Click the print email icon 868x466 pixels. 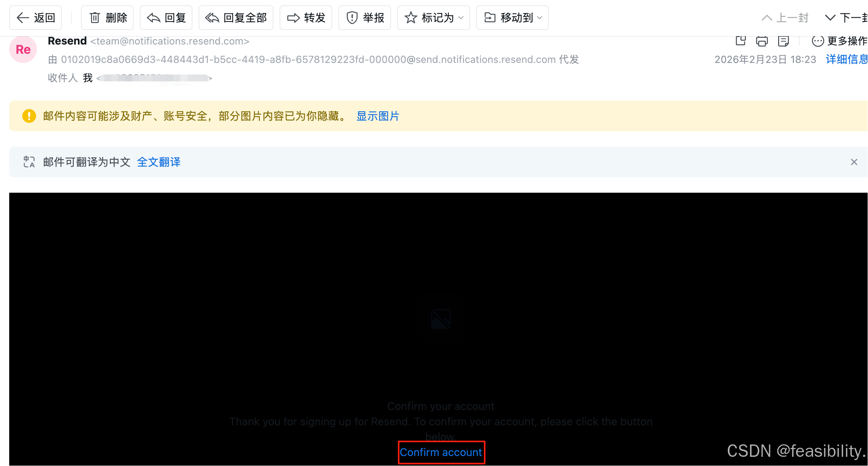pyautogui.click(x=762, y=41)
